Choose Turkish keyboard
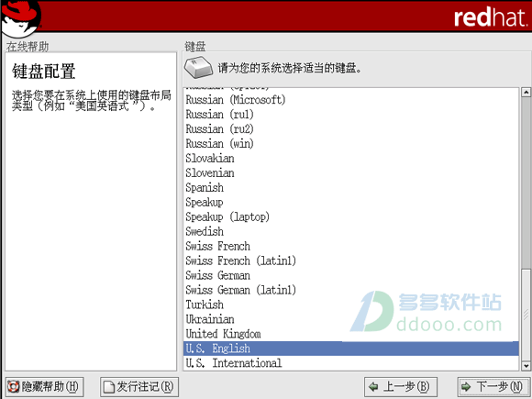This screenshot has width=532, height=399. point(350,305)
